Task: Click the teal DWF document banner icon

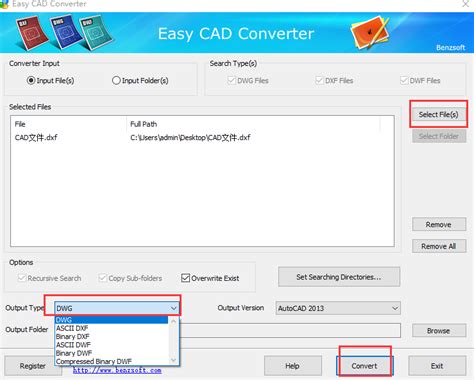Action: (95, 33)
